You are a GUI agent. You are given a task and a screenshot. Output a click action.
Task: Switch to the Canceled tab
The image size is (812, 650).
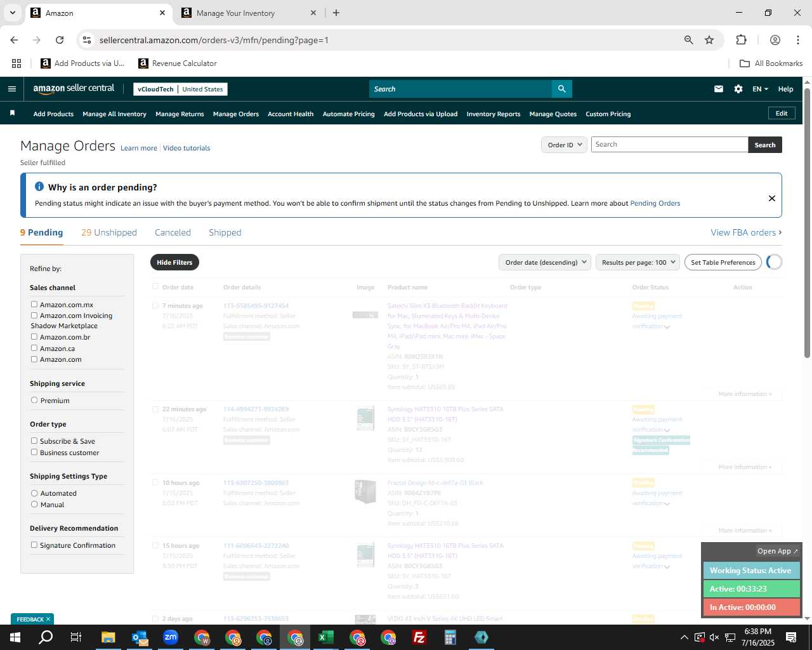pos(173,232)
